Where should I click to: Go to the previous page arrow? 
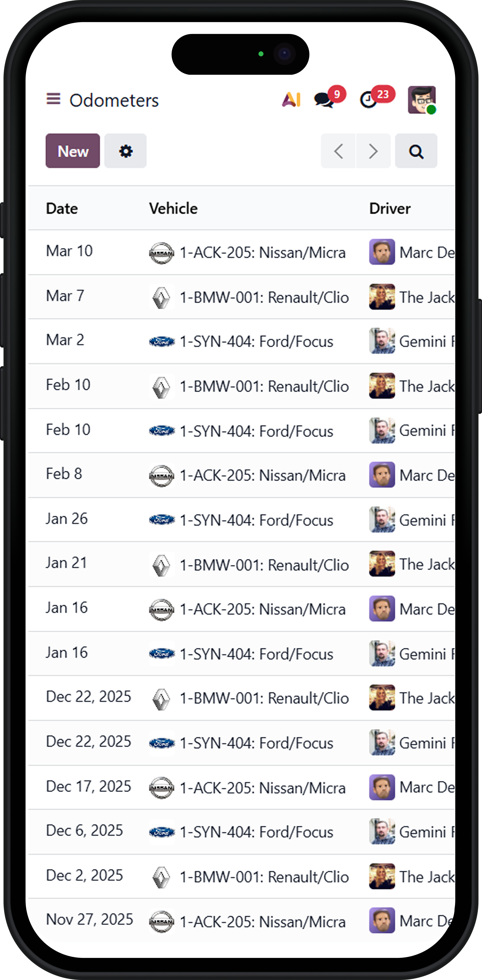pyautogui.click(x=338, y=151)
